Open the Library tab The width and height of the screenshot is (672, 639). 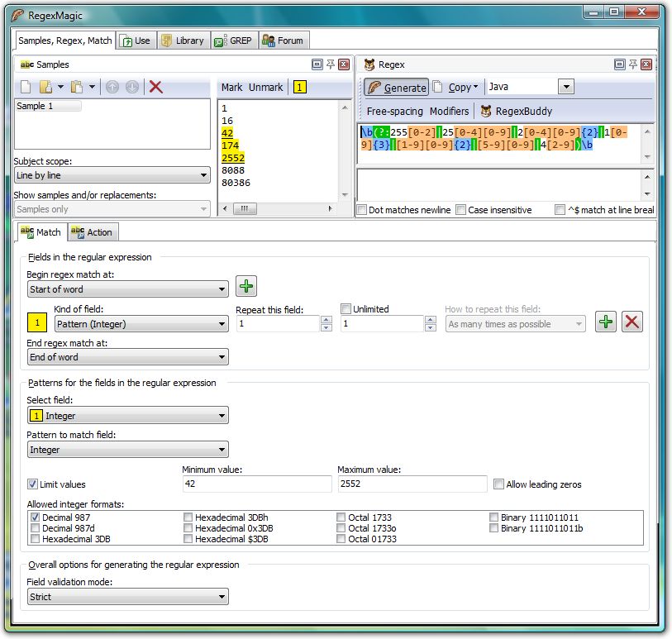click(183, 39)
